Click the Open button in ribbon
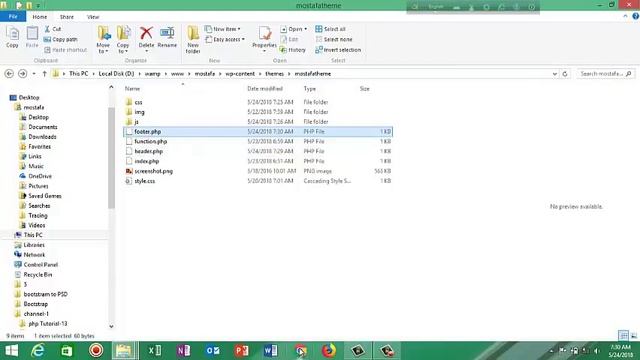 pyautogui.click(x=293, y=29)
